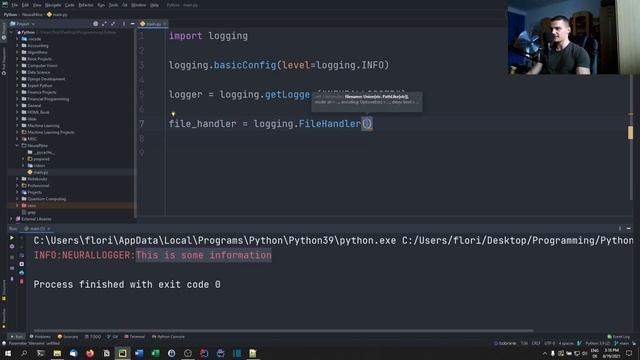The height and width of the screenshot is (360, 640).
Task: Open the Refactor menu
Action: (86, 5)
